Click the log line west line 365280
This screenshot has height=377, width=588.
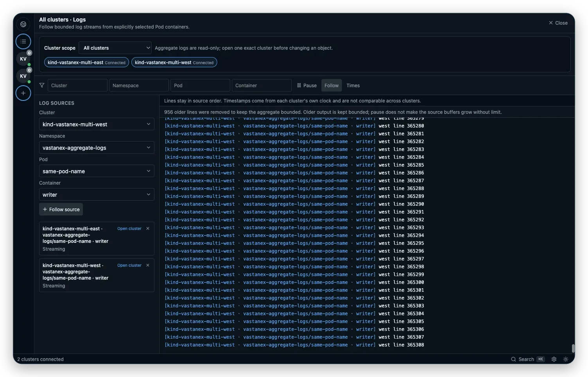(294, 126)
